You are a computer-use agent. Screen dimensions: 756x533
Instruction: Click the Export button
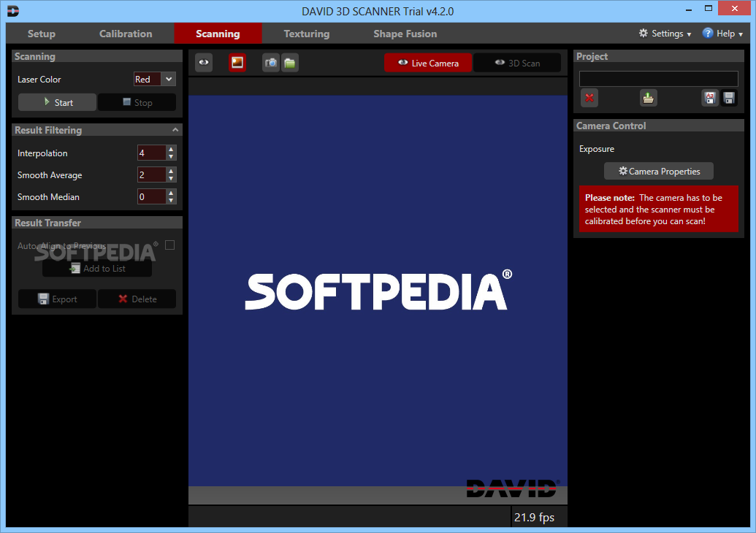pos(58,299)
